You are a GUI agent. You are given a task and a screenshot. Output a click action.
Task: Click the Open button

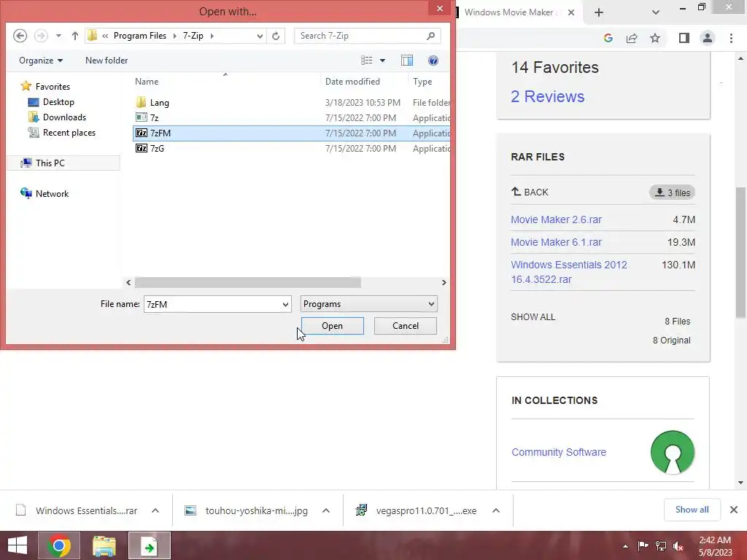point(332,326)
